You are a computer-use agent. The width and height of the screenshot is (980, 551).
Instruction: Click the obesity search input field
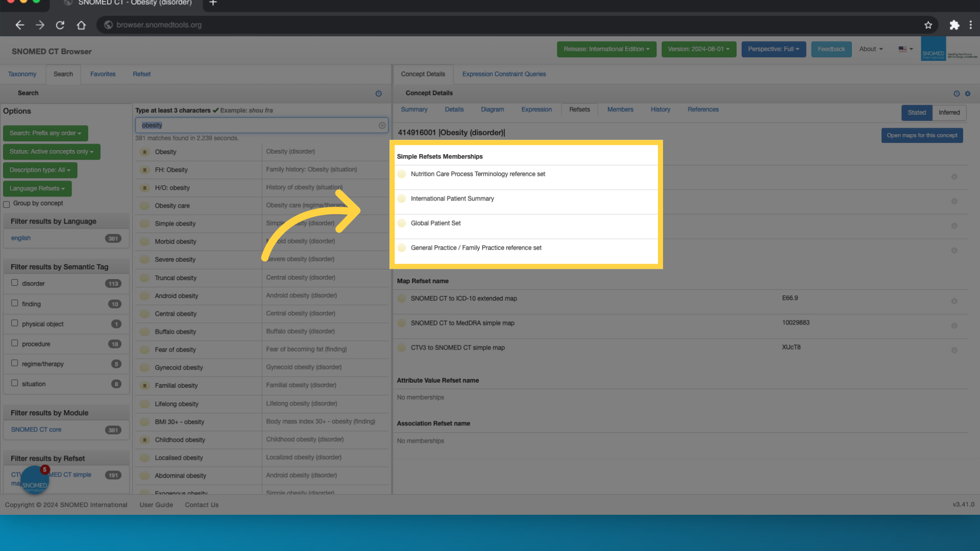255,126
